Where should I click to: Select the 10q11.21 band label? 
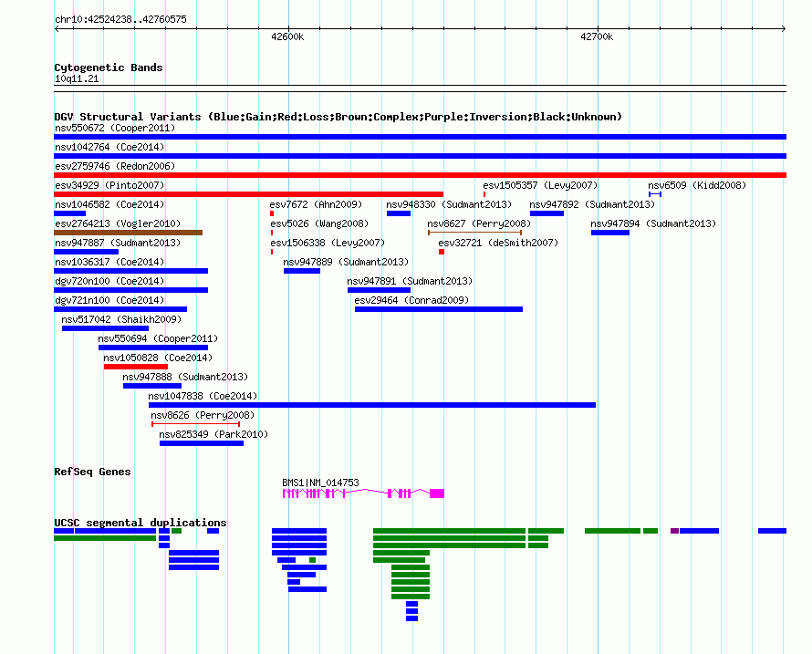click(77, 78)
